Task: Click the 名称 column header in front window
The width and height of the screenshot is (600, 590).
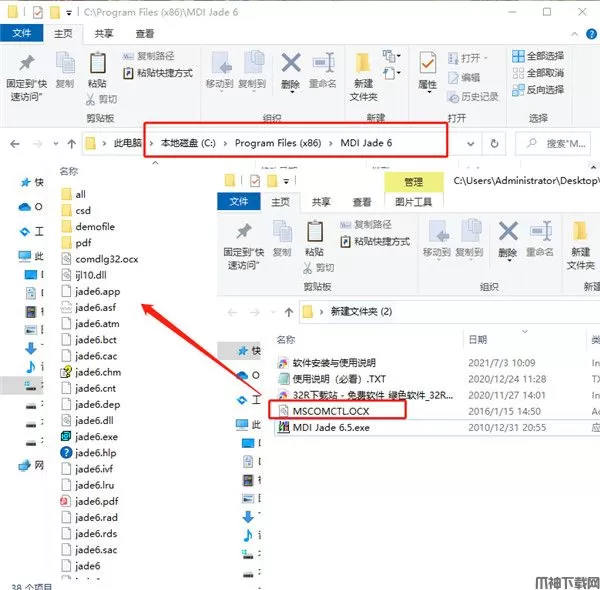Action: click(286, 339)
